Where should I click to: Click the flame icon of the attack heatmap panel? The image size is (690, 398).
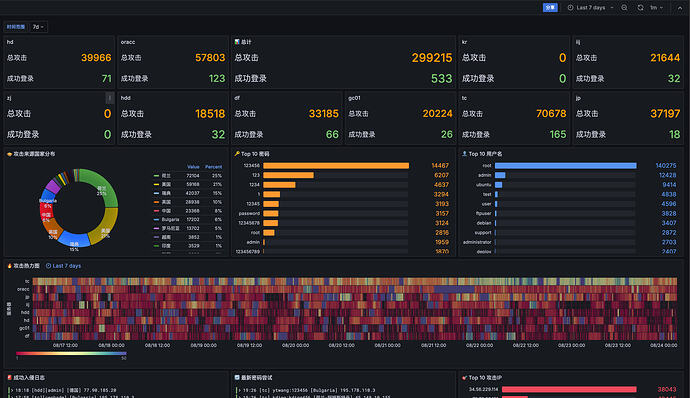click(x=10, y=265)
